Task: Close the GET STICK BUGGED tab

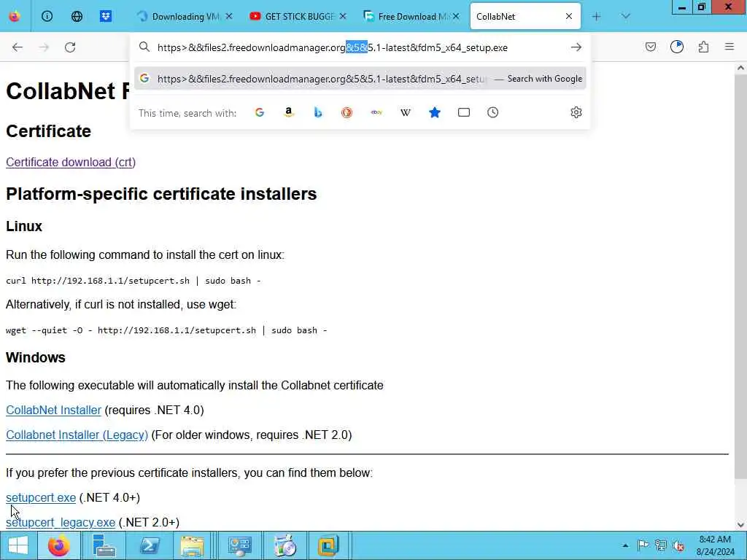Action: pyautogui.click(x=343, y=16)
